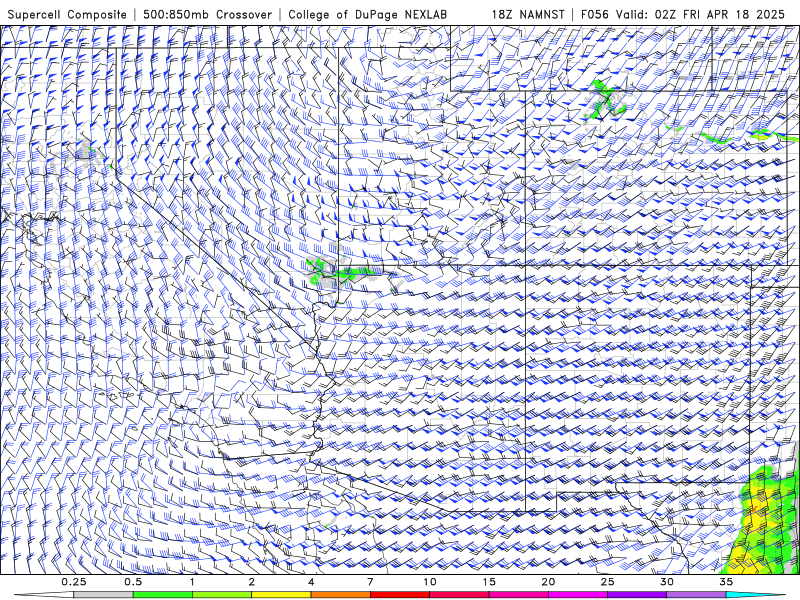Screen dimensions: 800x600
Task: Click the "Supercell Composite" title text
Action: tap(67, 14)
